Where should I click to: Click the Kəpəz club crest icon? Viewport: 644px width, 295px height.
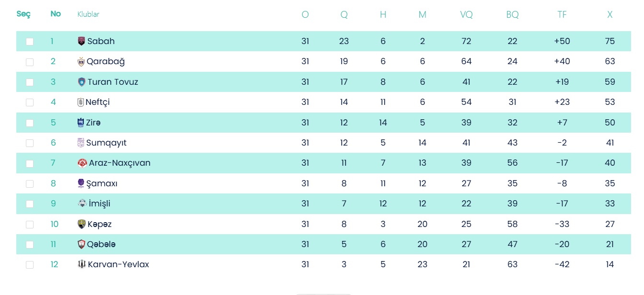[x=81, y=224]
